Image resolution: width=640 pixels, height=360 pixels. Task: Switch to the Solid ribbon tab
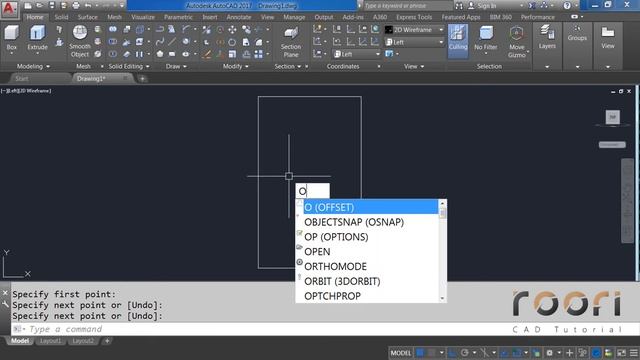[x=61, y=17]
